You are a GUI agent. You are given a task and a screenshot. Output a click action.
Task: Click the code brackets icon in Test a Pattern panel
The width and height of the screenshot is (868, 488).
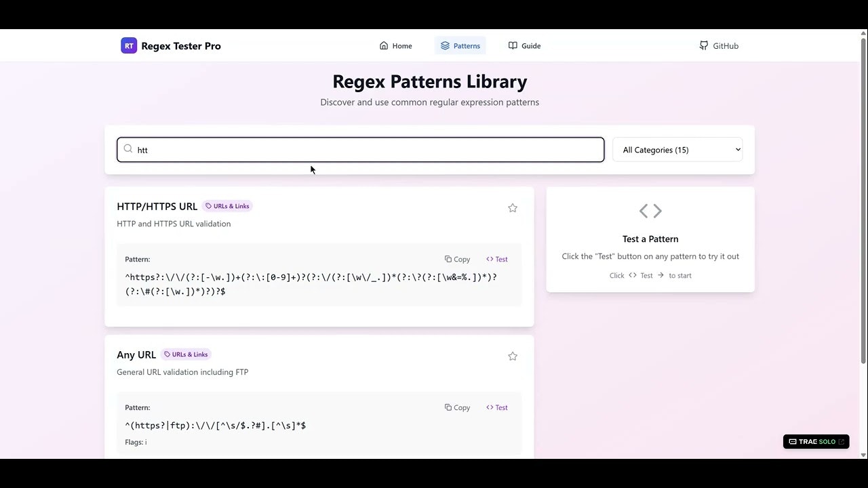650,211
